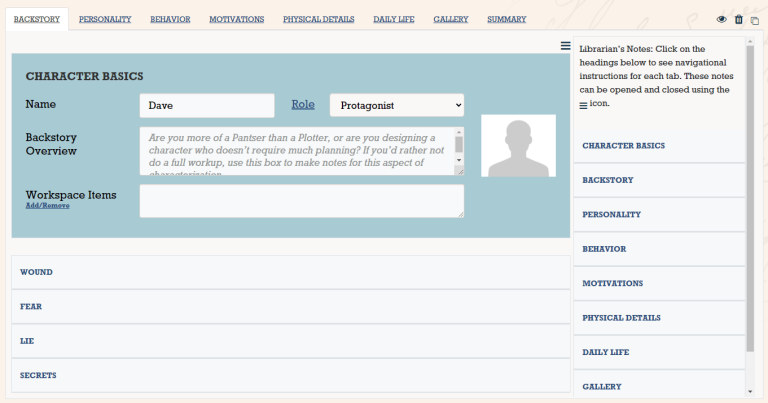Toggle Librarian's Notes hamburger menu icon
768x403 pixels.
[x=566, y=46]
